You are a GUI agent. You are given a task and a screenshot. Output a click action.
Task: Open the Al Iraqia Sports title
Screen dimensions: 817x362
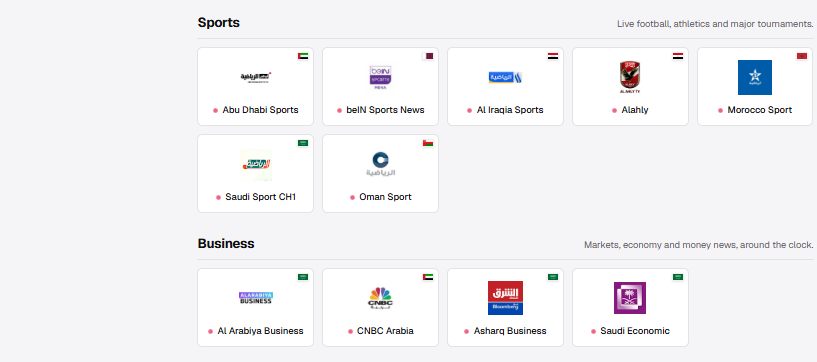(x=510, y=110)
